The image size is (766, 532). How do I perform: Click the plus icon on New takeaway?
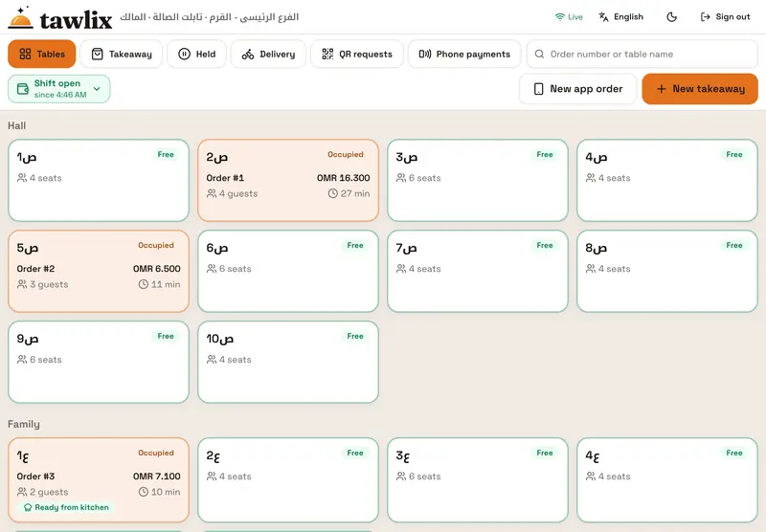[661, 89]
